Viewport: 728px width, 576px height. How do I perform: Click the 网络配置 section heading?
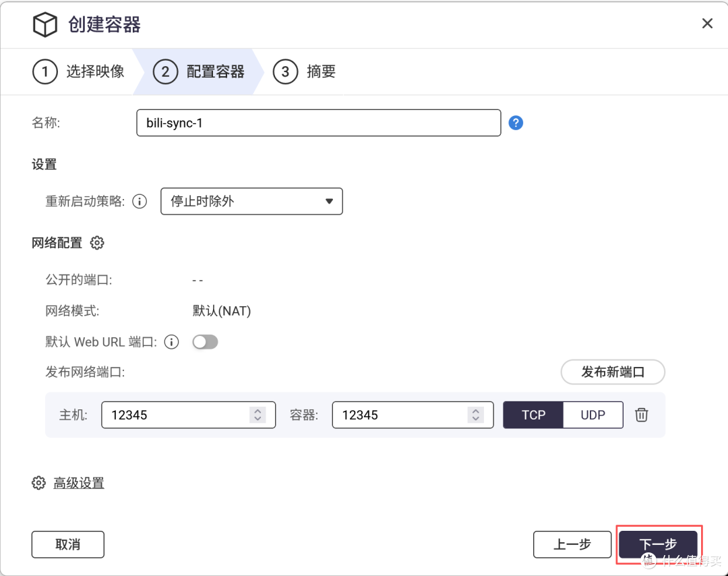tap(57, 243)
